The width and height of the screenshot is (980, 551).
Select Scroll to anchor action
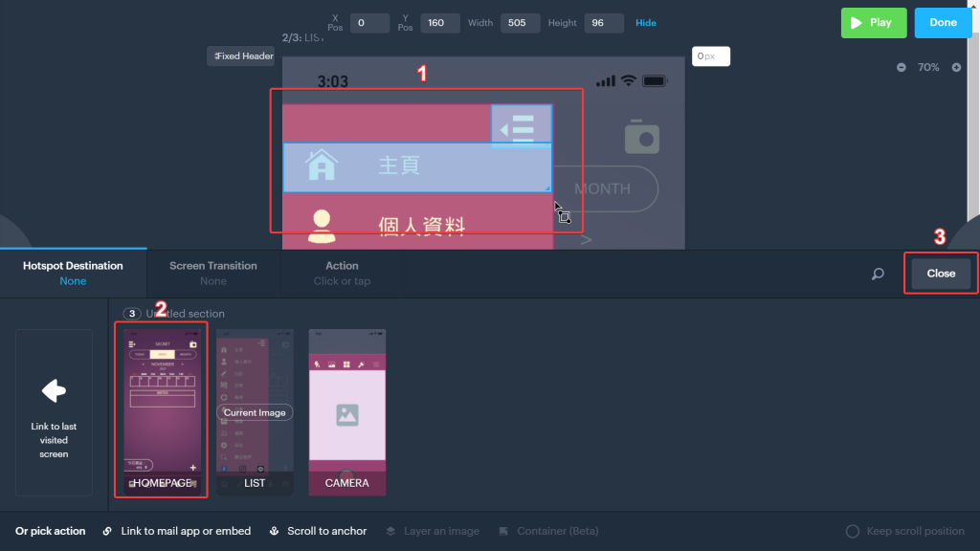(318, 531)
